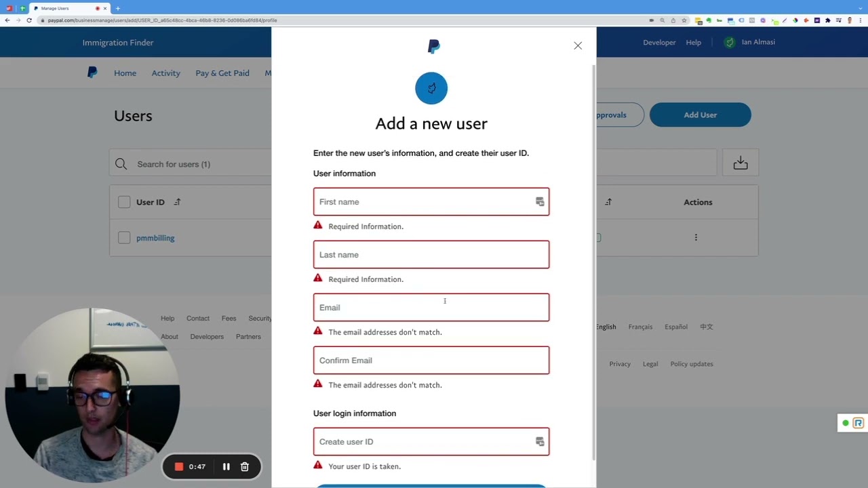Stop the screen recording
The height and width of the screenshot is (488, 868).
point(179,466)
